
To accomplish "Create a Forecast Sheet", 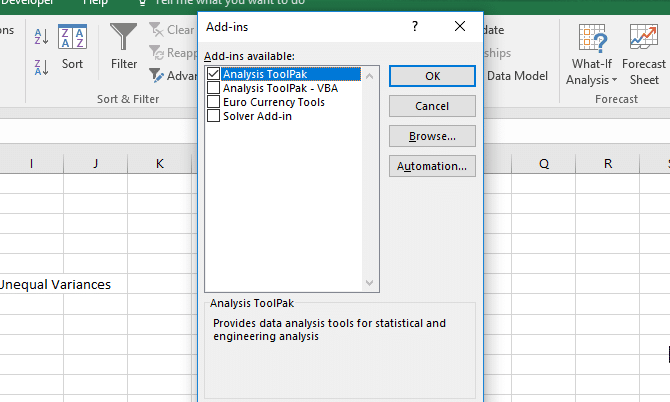I will (644, 55).
